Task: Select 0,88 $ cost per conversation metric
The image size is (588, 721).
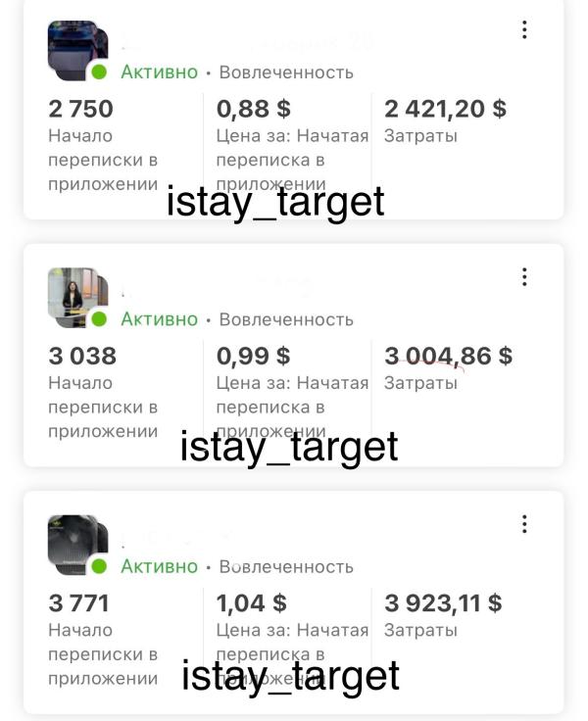Action: (254, 109)
